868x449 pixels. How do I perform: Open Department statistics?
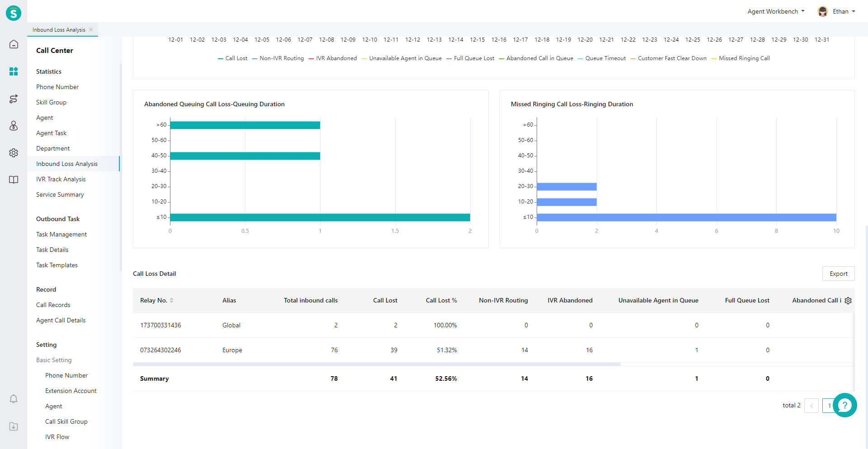(53, 148)
